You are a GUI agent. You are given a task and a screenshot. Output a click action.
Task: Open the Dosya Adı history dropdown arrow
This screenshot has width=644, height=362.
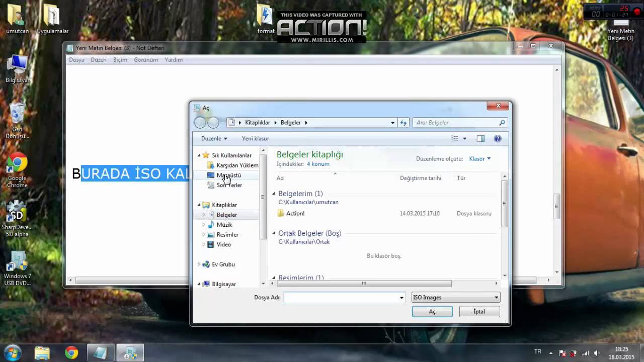point(401,298)
